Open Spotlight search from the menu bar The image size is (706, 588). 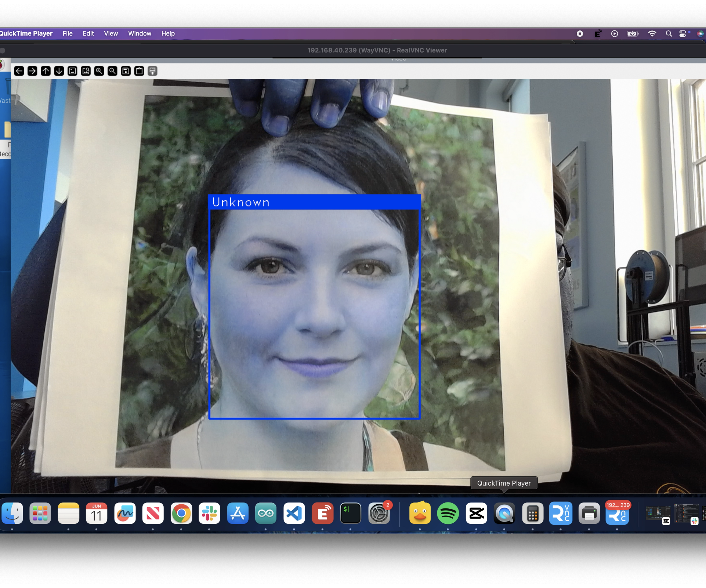tap(669, 33)
